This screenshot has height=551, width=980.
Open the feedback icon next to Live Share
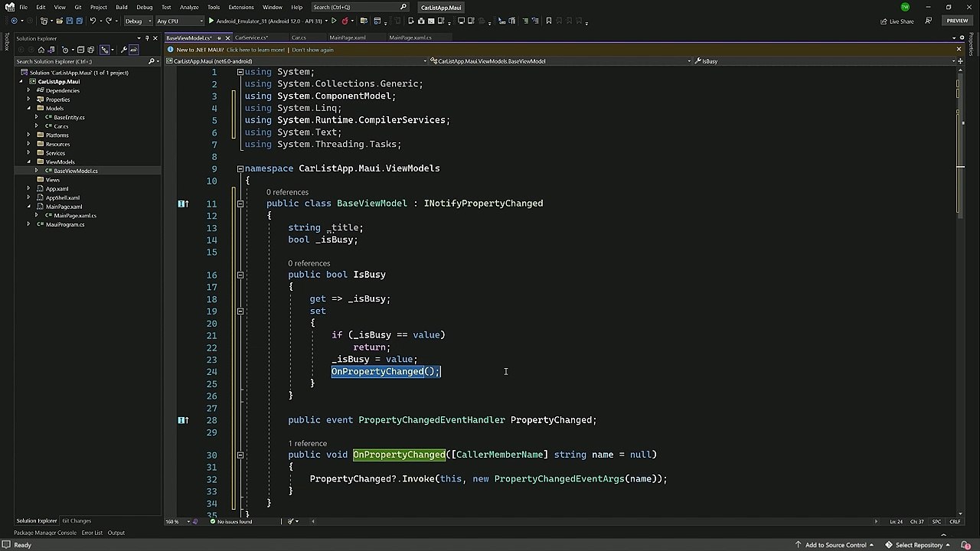(929, 21)
